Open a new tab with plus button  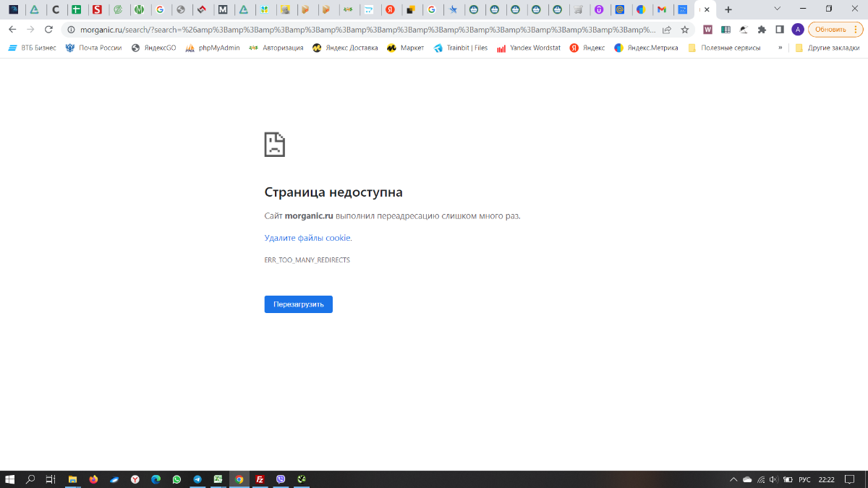[728, 10]
